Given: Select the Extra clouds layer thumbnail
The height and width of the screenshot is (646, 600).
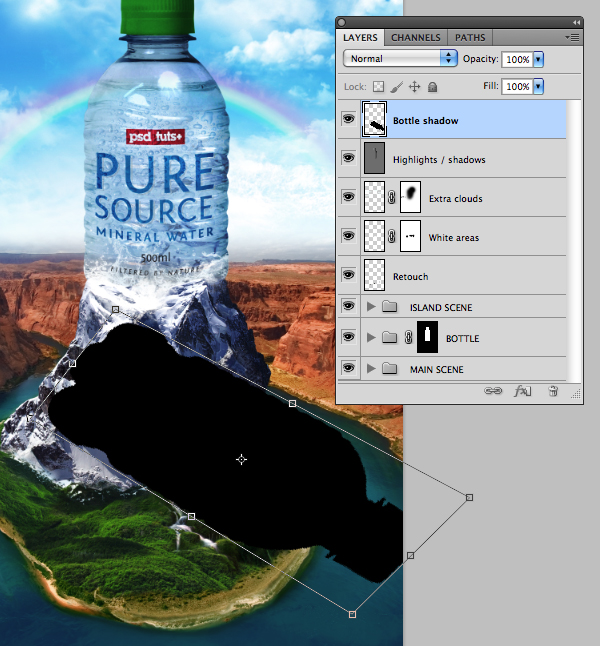Looking at the screenshot, I should [374, 197].
